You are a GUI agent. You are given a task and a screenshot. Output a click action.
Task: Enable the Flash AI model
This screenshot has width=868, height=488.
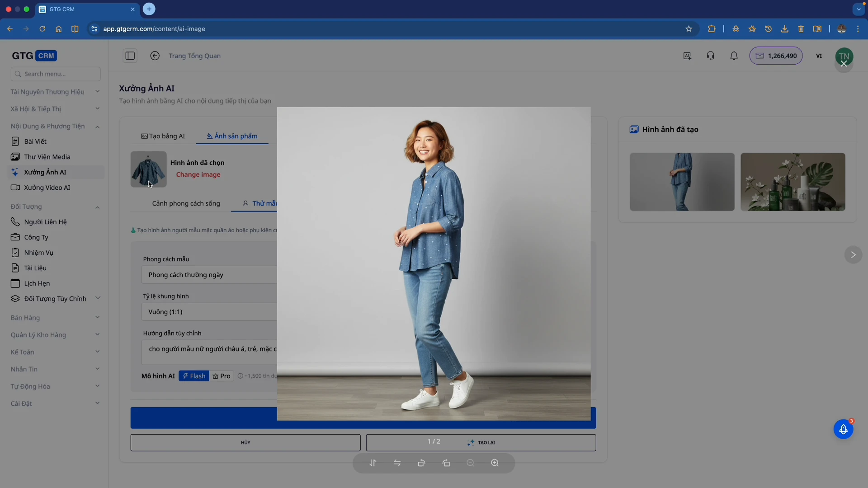(x=193, y=375)
